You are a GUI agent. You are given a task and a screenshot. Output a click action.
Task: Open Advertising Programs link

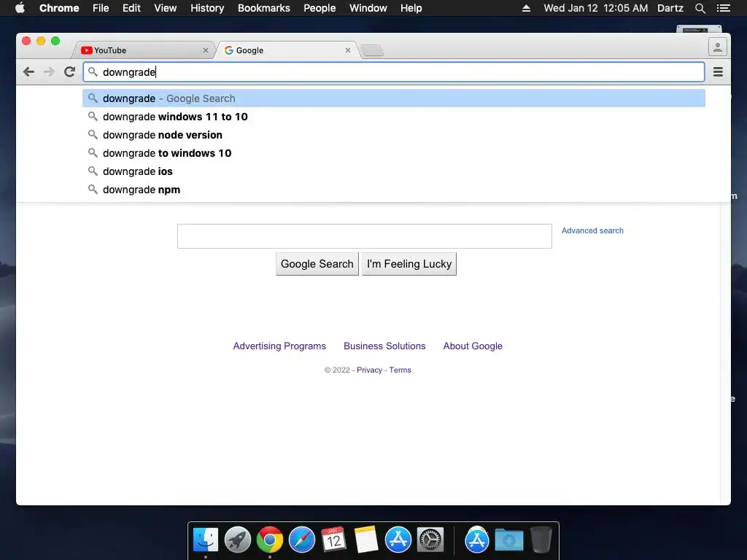coord(279,346)
